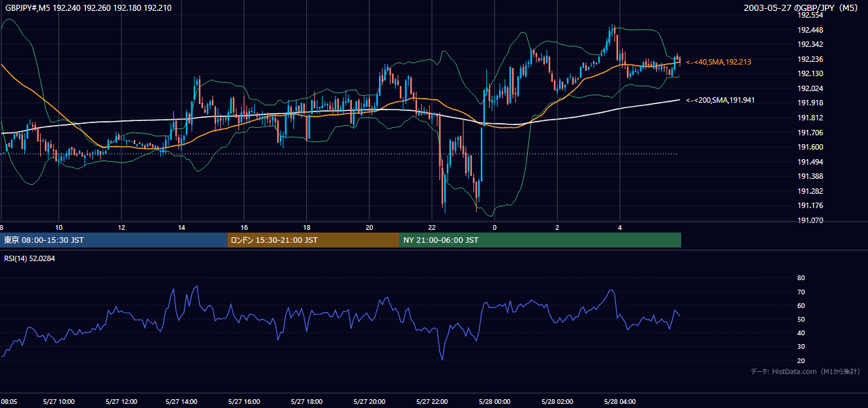868x408 pixels.
Task: Click price axis value 191.282
Action: coord(811,191)
